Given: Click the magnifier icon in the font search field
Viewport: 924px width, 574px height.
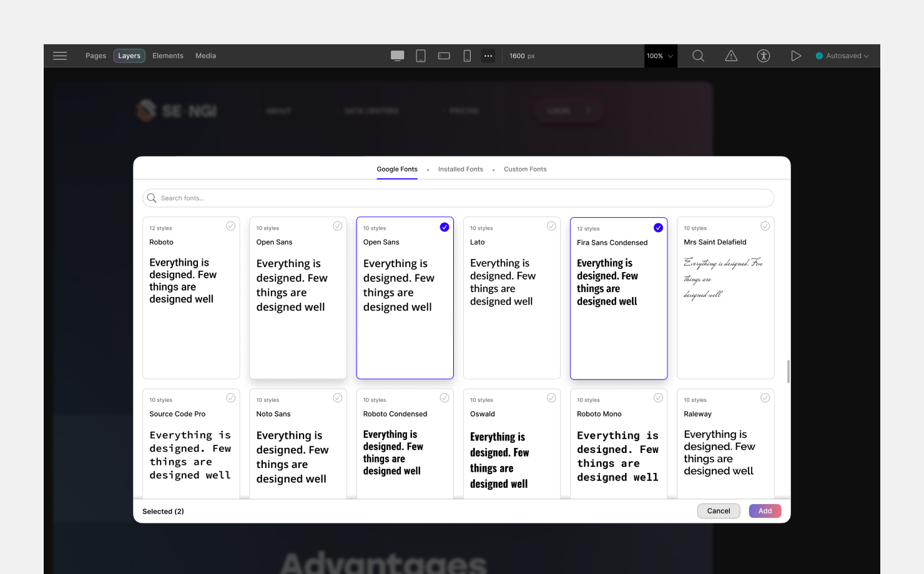Looking at the screenshot, I should (151, 198).
